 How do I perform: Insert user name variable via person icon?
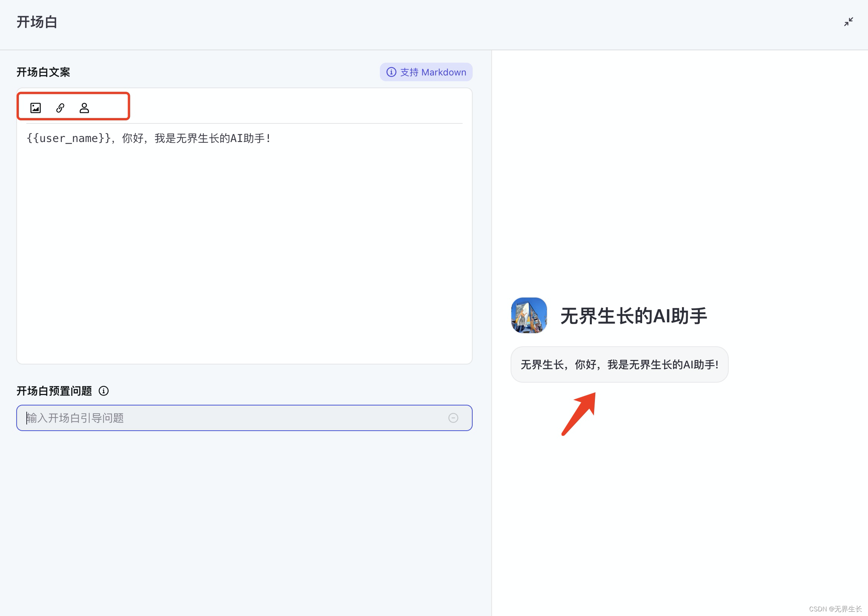84,108
